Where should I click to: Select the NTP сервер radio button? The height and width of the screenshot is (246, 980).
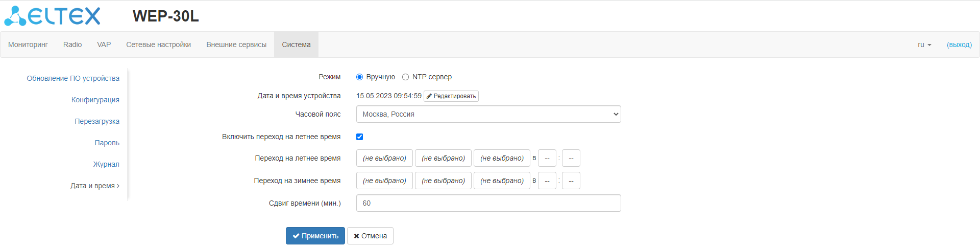(405, 77)
